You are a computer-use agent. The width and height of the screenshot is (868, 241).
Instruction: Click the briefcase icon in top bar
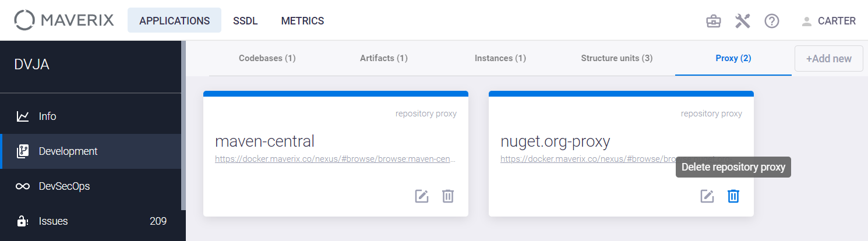point(713,21)
